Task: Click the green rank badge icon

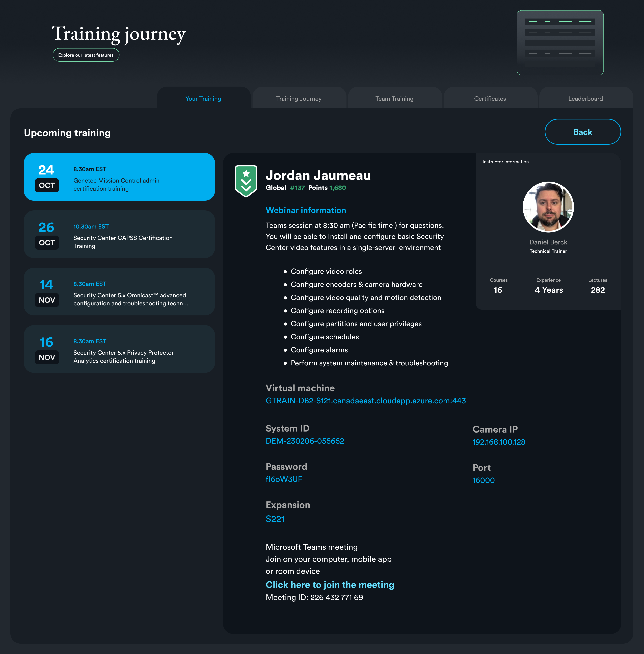Action: pyautogui.click(x=246, y=181)
